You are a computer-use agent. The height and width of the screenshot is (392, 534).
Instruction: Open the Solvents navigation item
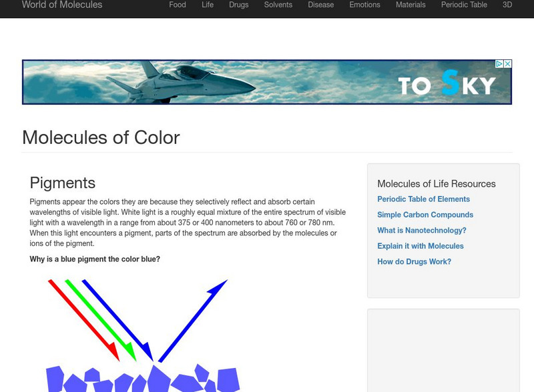(278, 5)
